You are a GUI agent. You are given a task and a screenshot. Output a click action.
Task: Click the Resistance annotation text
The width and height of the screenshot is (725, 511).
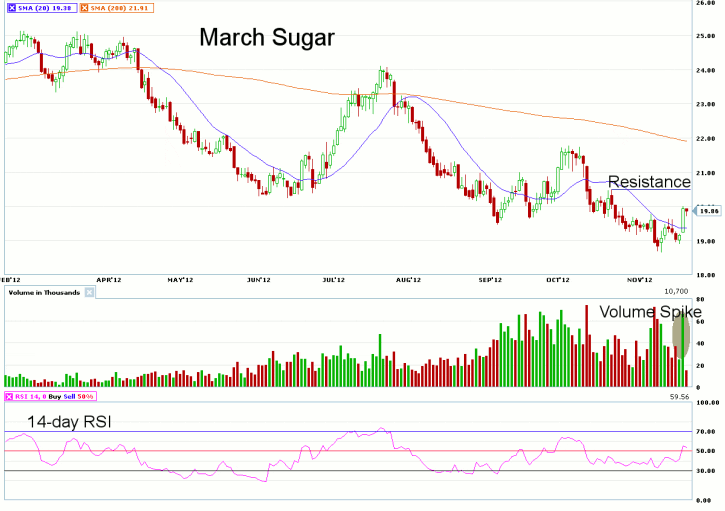650,182
